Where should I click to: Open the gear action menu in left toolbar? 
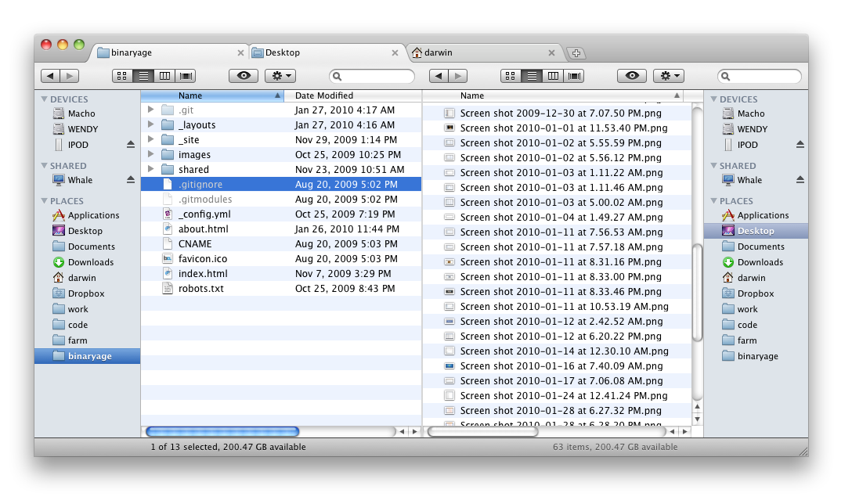pyautogui.click(x=280, y=76)
